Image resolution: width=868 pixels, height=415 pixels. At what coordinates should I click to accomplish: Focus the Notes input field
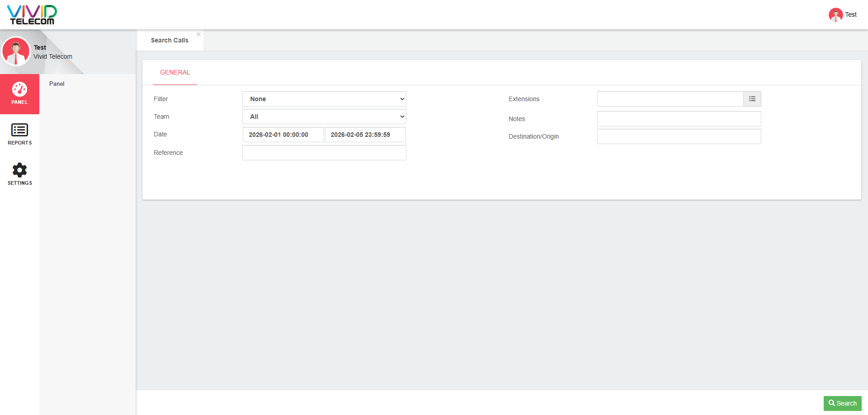coord(679,119)
